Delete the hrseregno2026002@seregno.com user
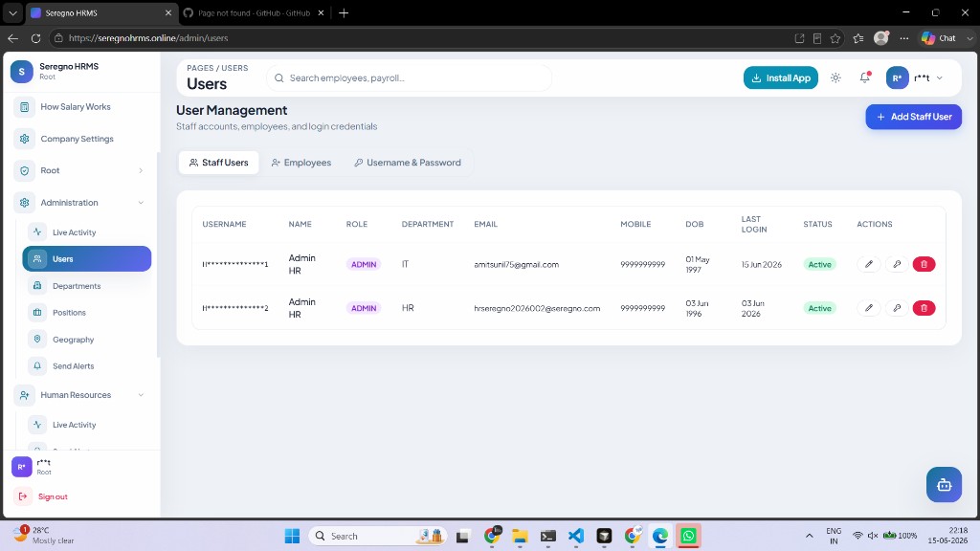980x551 pixels. [x=924, y=308]
